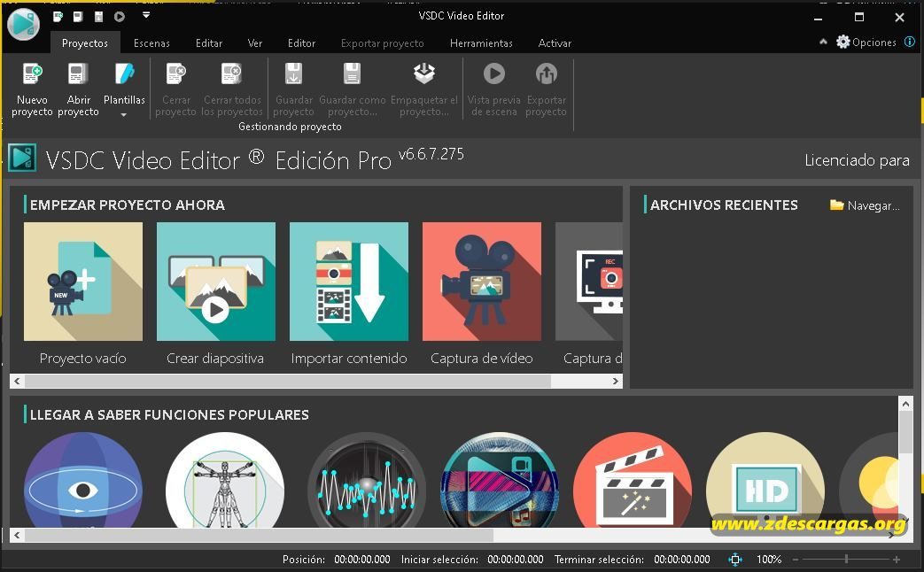Click Guardar como proyecto icon

(352, 74)
